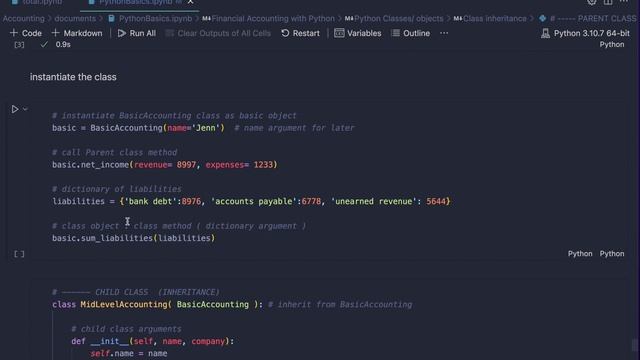Add a new Code cell

(26, 33)
